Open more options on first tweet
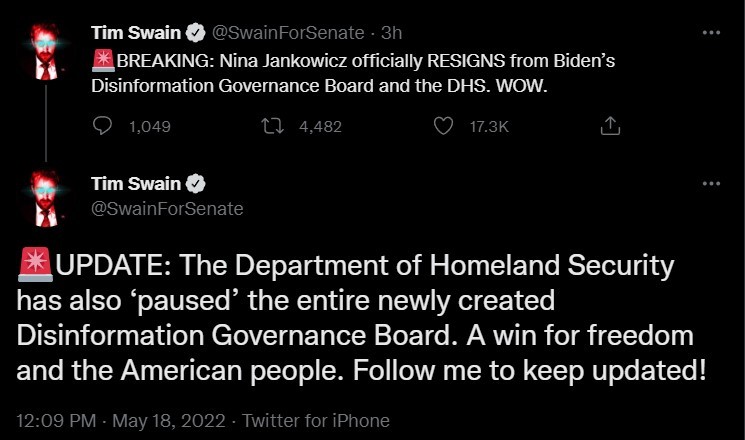The image size is (745, 440). tap(711, 32)
